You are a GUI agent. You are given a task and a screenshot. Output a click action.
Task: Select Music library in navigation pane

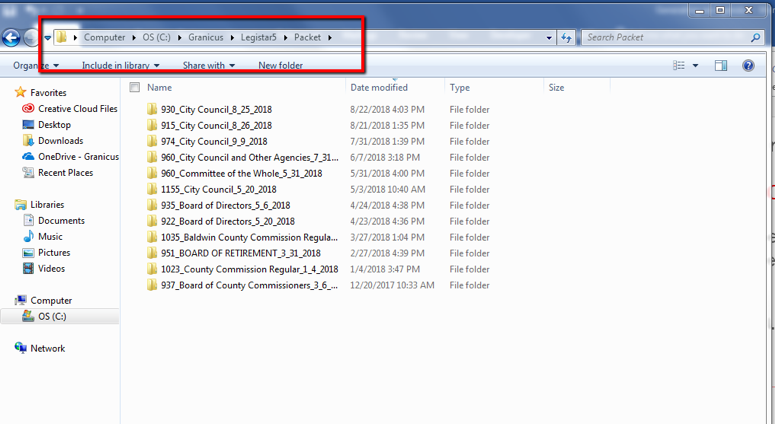[x=50, y=237]
